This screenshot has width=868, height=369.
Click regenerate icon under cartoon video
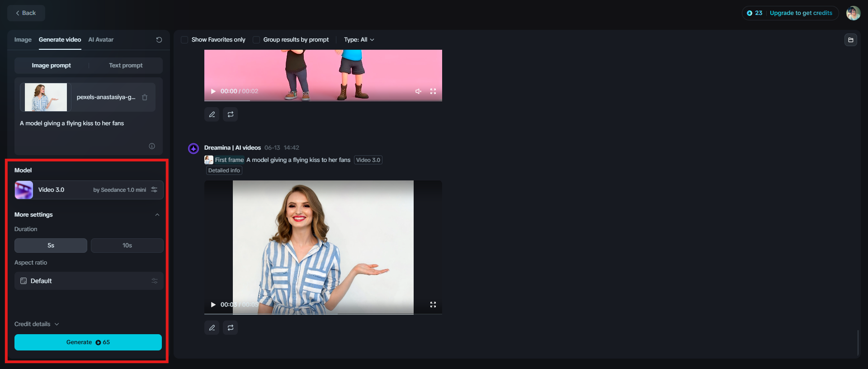(x=231, y=114)
